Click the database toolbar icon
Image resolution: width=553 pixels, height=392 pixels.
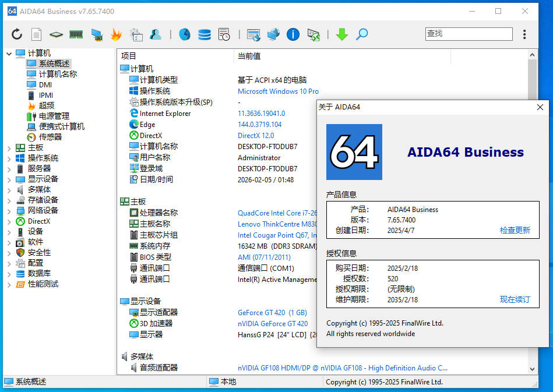click(204, 34)
